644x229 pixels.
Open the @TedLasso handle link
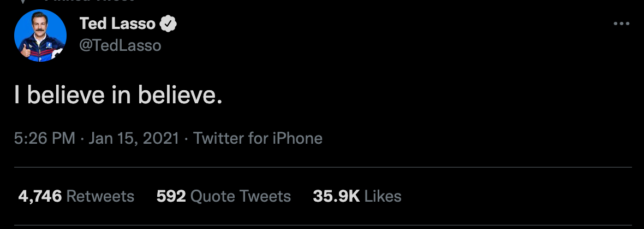120,45
